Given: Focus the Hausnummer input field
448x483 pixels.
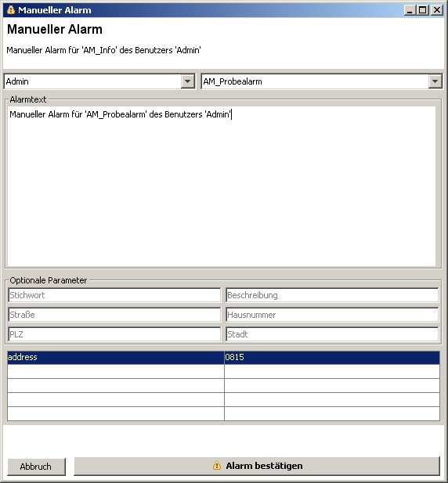Looking at the screenshot, I should [x=332, y=315].
